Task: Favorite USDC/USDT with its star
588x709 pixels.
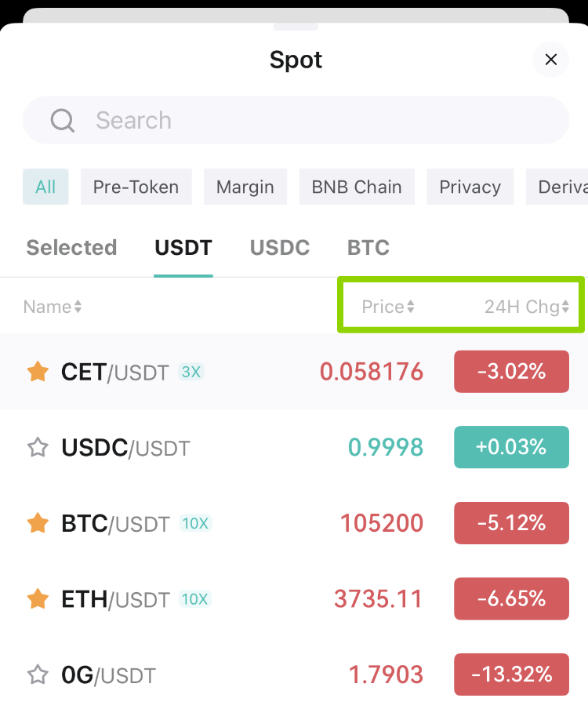Action: [x=38, y=448]
